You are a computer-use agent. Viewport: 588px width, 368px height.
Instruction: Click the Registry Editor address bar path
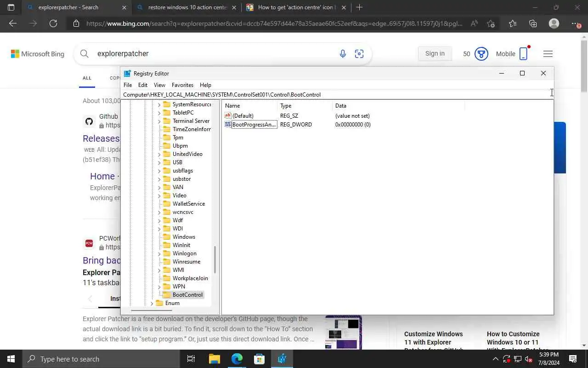(338, 94)
